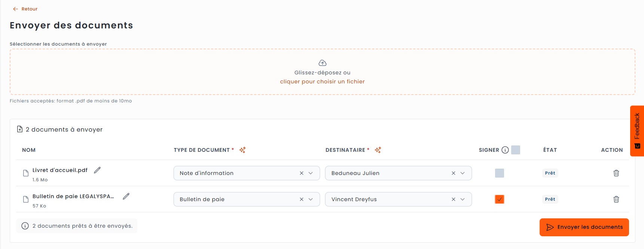Screen dimensions: 644x249
Task: Click the NOM column header
Action: click(x=29, y=150)
